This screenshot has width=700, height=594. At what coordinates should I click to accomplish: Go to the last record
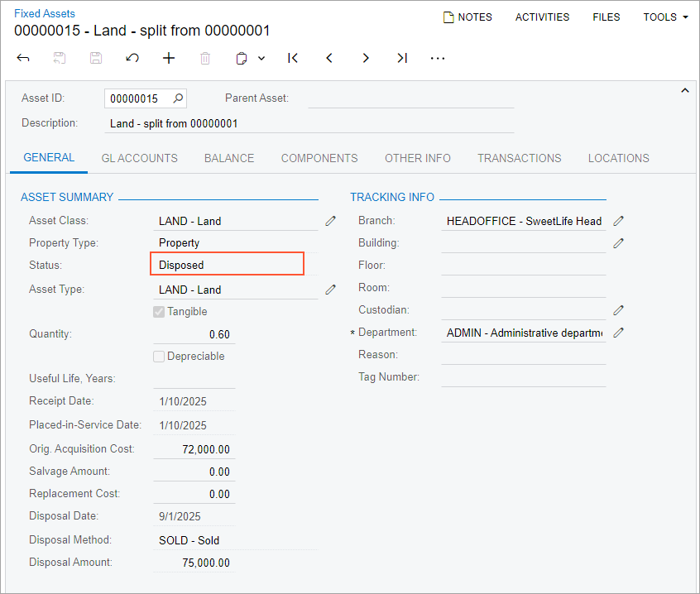tap(402, 58)
